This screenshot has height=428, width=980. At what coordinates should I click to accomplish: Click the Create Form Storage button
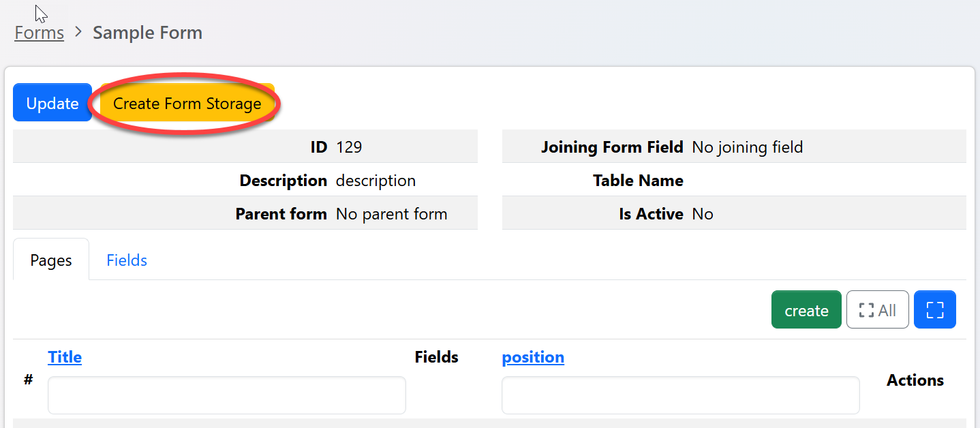187,104
